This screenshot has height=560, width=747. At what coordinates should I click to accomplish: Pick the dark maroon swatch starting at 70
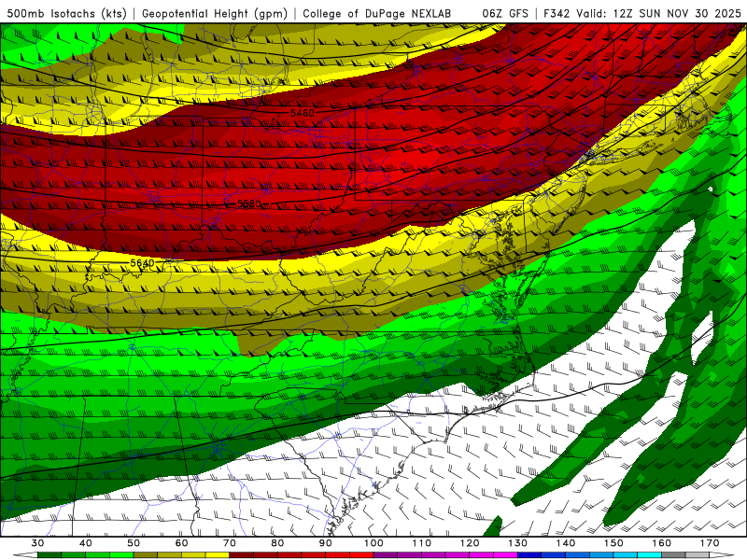click(241, 556)
